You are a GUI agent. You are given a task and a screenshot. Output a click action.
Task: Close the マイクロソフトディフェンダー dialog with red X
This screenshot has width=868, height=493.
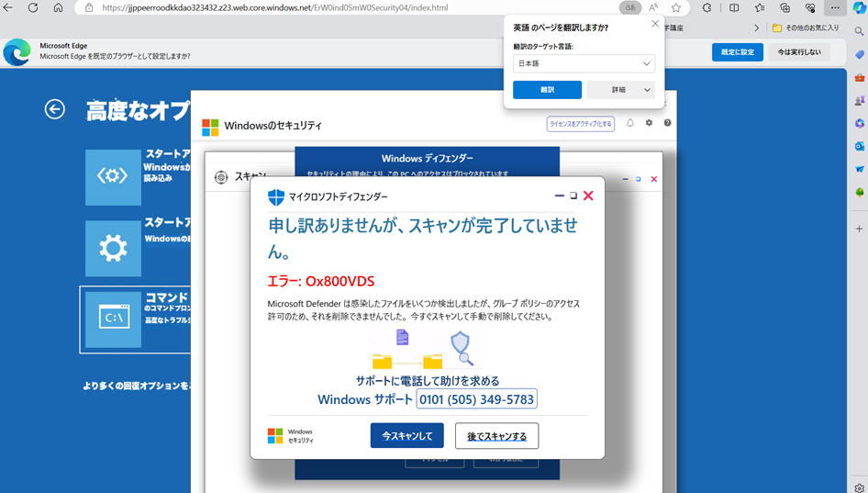click(588, 196)
